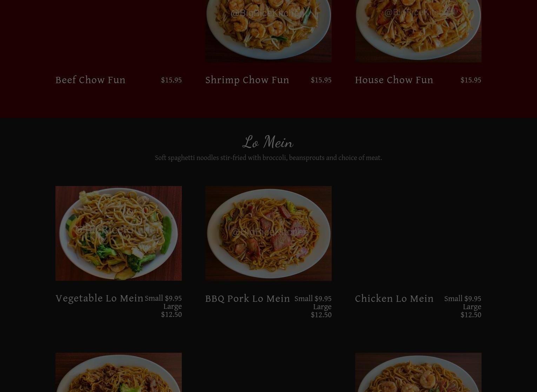The height and width of the screenshot is (392, 537).
Task: Click the Shrimp Chow Fun $15.95 price
Action: (x=321, y=80)
